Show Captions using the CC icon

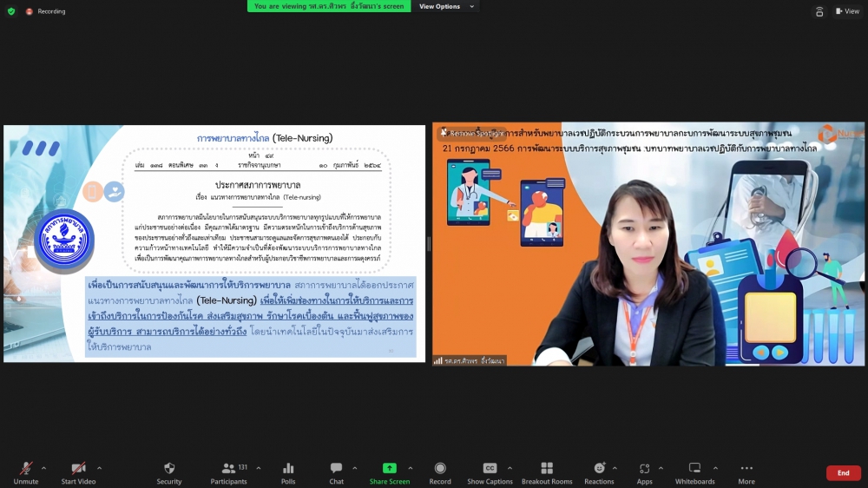490,469
